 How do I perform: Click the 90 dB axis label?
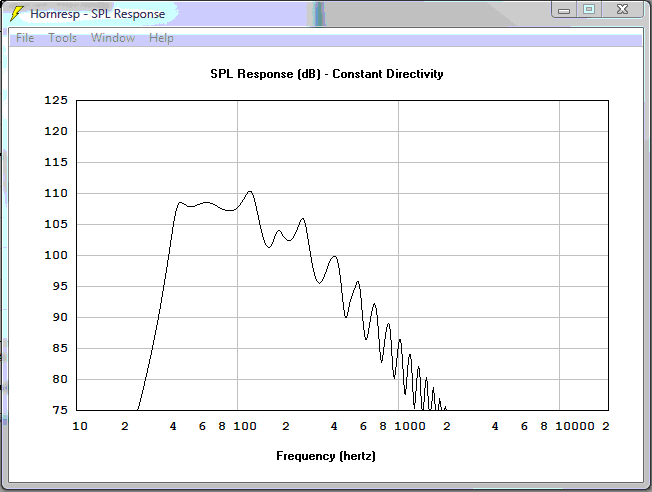click(x=60, y=317)
